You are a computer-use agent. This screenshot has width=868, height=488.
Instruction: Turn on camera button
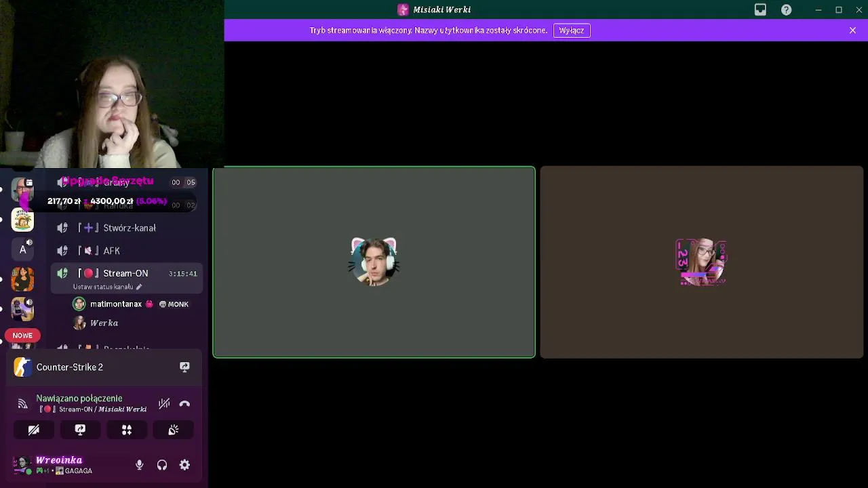click(x=34, y=430)
